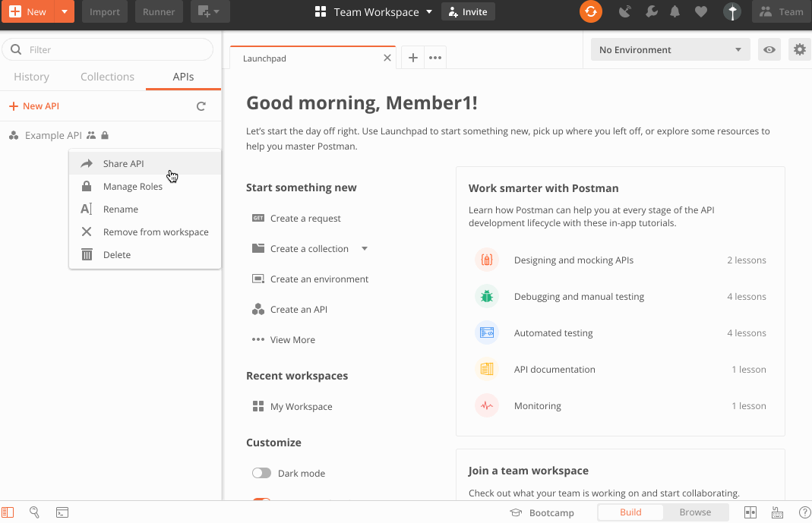
Task: Click the Find and Replace icon
Action: [34, 512]
